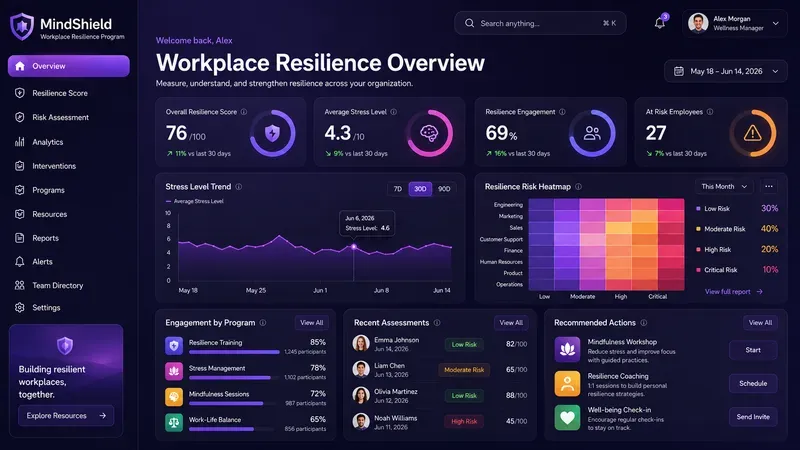Click the resilience shield ring icon

click(x=272, y=133)
